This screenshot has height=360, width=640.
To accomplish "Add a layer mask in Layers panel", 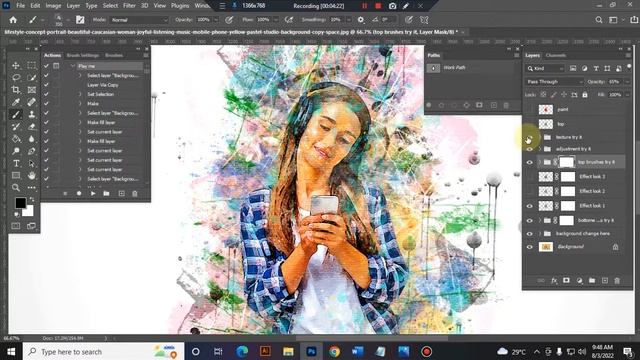I will [566, 280].
